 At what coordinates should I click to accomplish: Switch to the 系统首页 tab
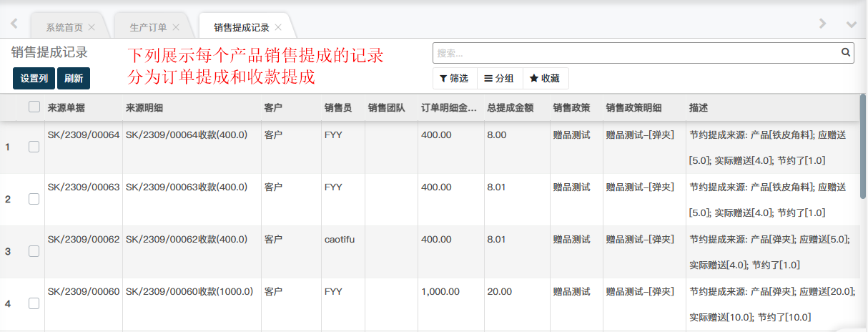coord(64,27)
